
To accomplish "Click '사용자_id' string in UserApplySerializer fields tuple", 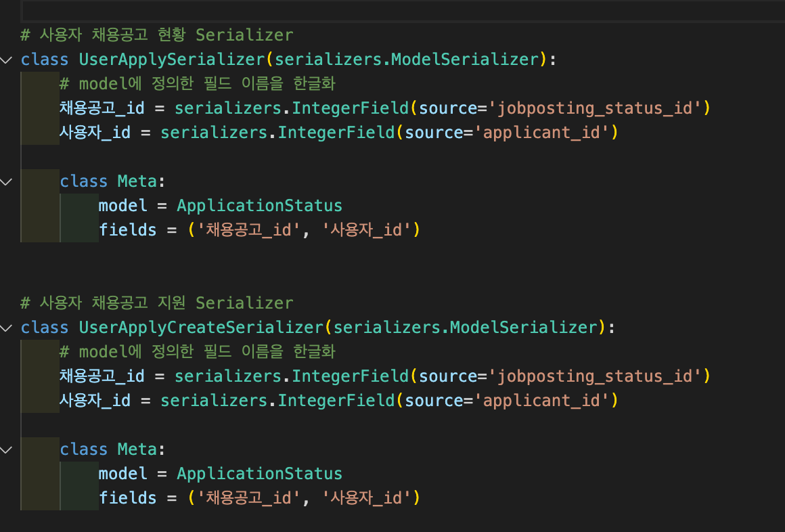I will click(366, 230).
